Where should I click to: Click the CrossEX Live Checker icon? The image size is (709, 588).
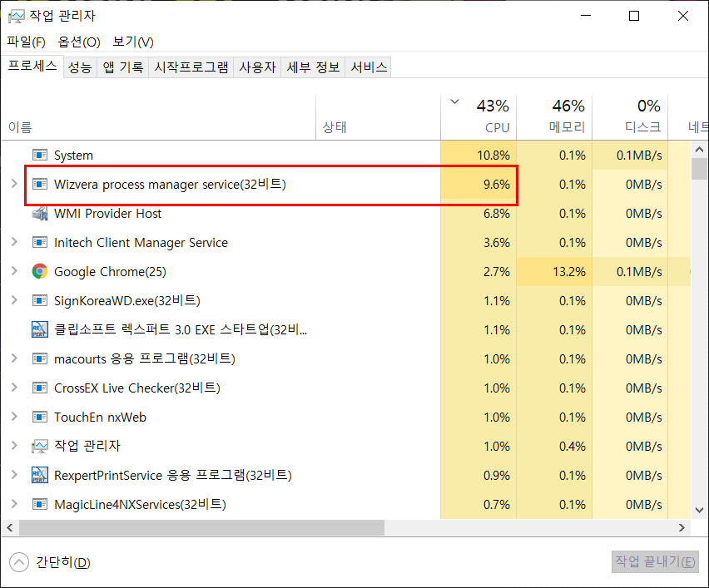[x=40, y=388]
